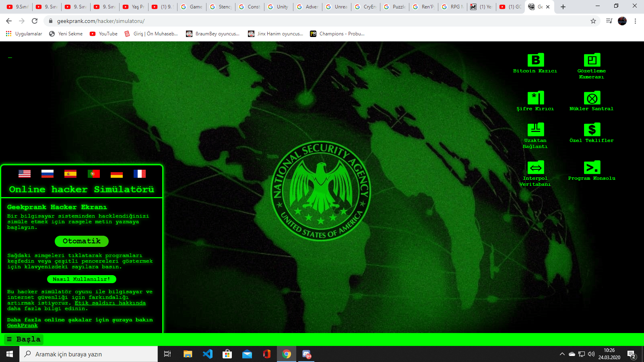Click the Özel Teklifler dollar icon
This screenshot has height=362, width=644.
[592, 130]
